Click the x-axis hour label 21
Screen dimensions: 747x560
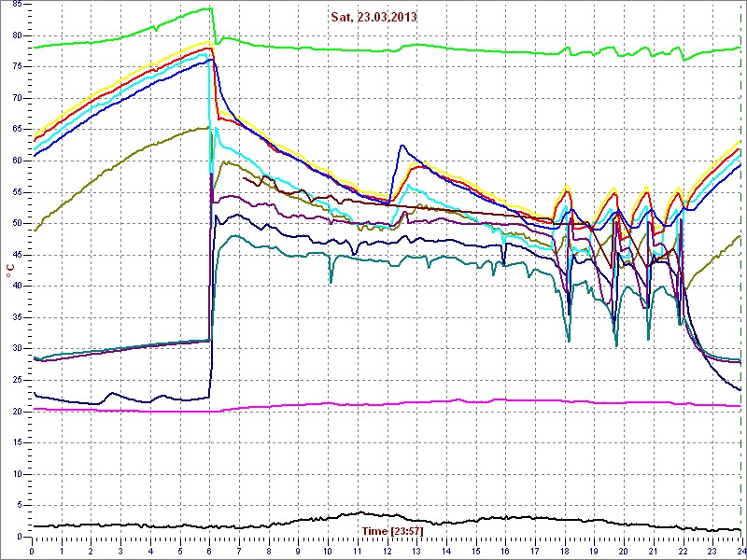point(655,551)
